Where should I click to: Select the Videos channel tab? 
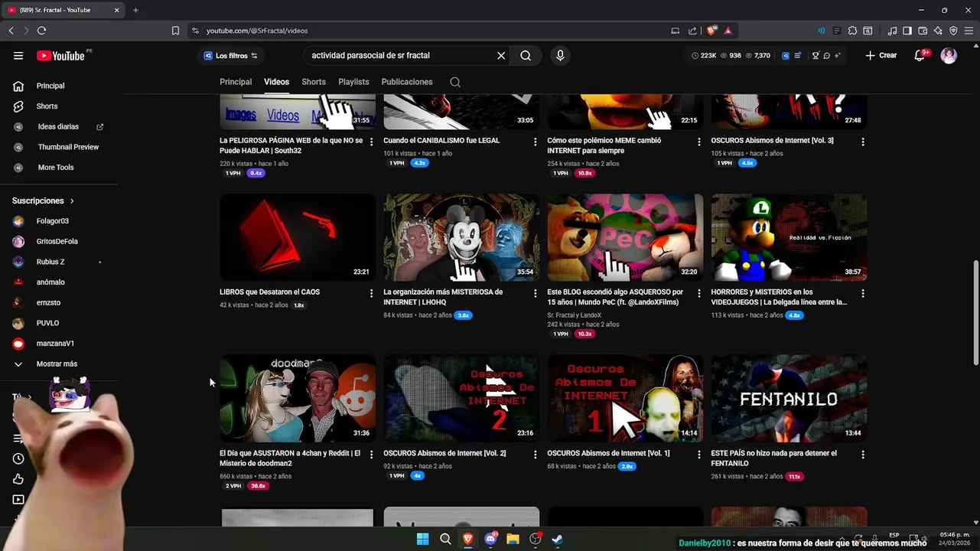pos(276,82)
